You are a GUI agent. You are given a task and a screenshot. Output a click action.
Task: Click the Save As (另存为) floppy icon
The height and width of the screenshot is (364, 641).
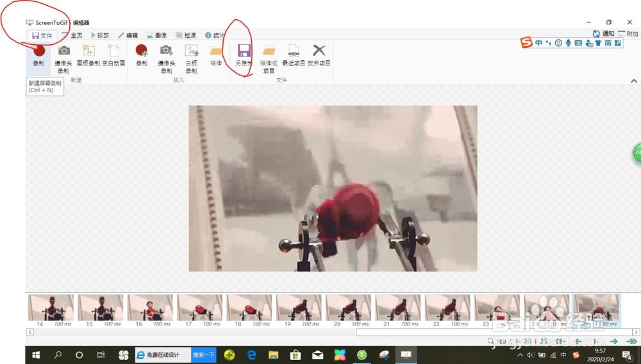(244, 51)
